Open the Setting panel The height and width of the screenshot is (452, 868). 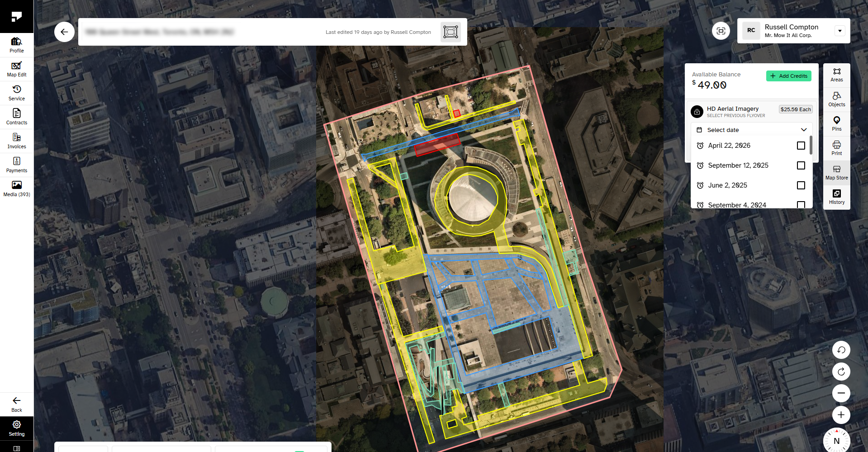point(17,428)
